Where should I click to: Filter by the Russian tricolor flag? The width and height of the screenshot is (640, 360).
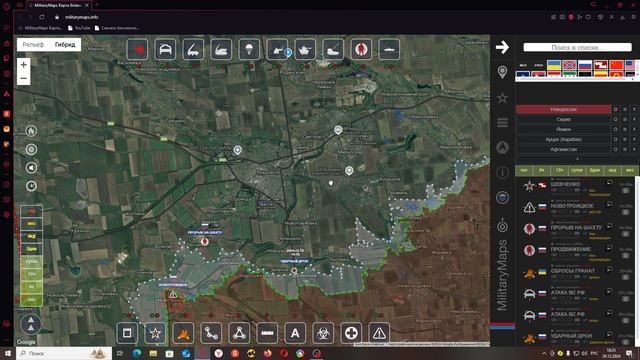point(585,65)
